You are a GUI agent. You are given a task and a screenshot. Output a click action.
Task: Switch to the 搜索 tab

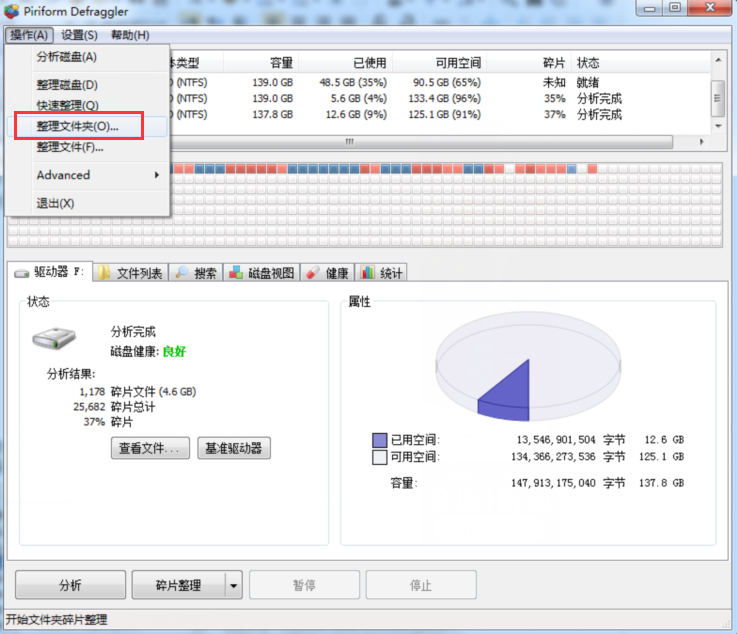coord(196,273)
